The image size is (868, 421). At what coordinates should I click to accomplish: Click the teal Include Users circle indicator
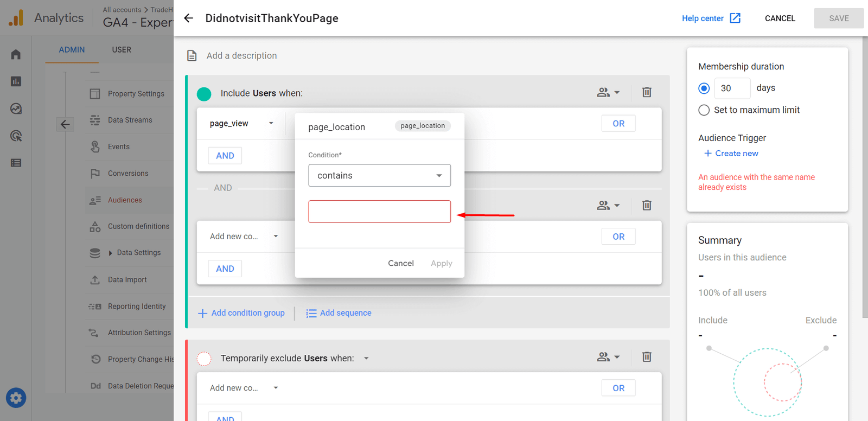[x=204, y=94]
